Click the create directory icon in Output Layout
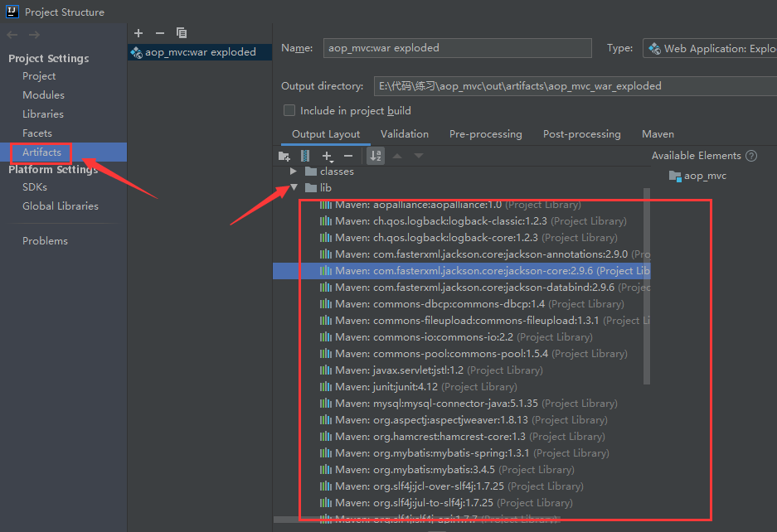Image resolution: width=777 pixels, height=532 pixels. (x=284, y=156)
